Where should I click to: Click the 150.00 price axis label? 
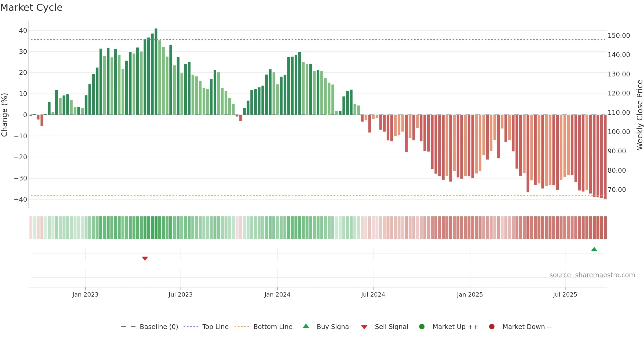point(619,35)
